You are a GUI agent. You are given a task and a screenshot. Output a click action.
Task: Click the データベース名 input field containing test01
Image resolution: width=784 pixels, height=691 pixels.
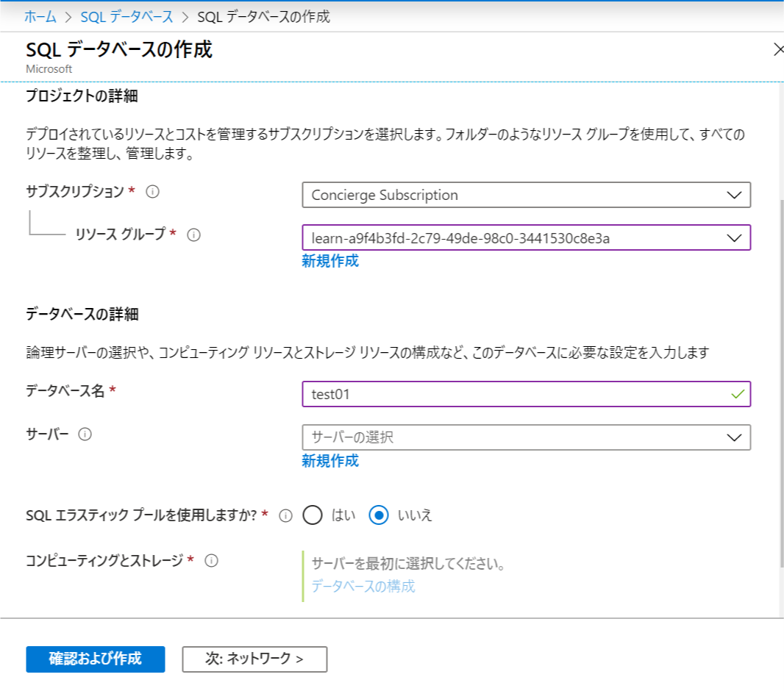[526, 394]
